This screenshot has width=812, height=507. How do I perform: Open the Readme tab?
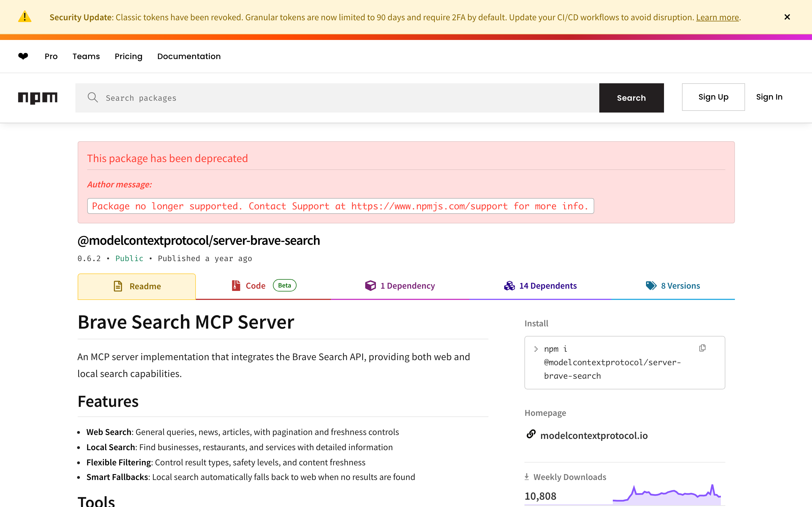coord(137,286)
